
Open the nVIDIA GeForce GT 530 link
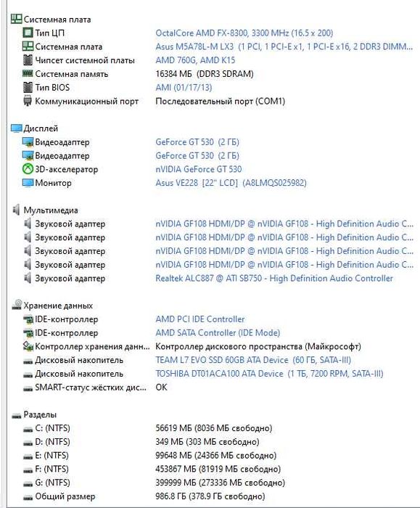[199, 169]
